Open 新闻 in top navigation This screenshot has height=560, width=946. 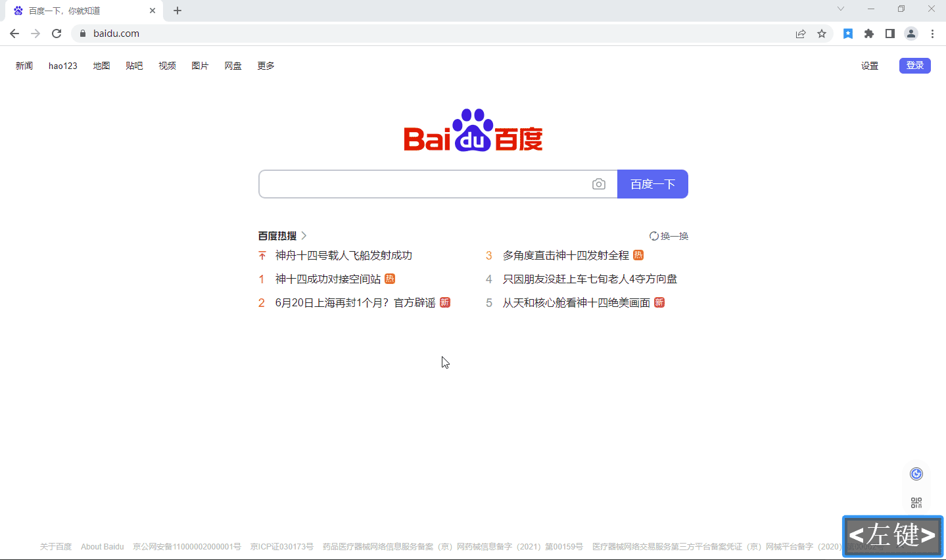point(24,66)
